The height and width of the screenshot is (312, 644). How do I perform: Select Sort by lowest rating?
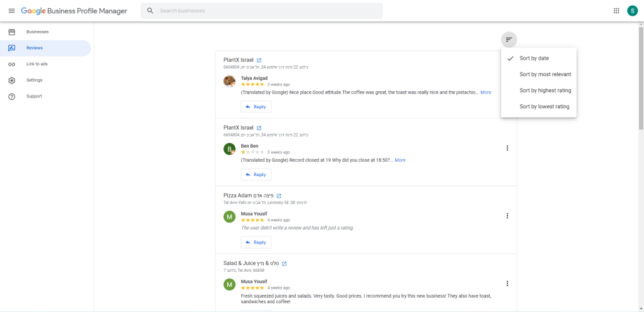tap(544, 107)
